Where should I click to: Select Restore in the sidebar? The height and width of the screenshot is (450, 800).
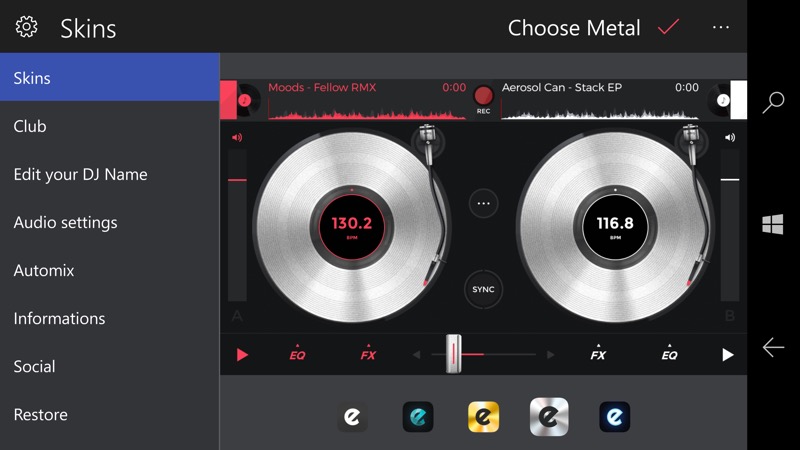tap(110, 414)
